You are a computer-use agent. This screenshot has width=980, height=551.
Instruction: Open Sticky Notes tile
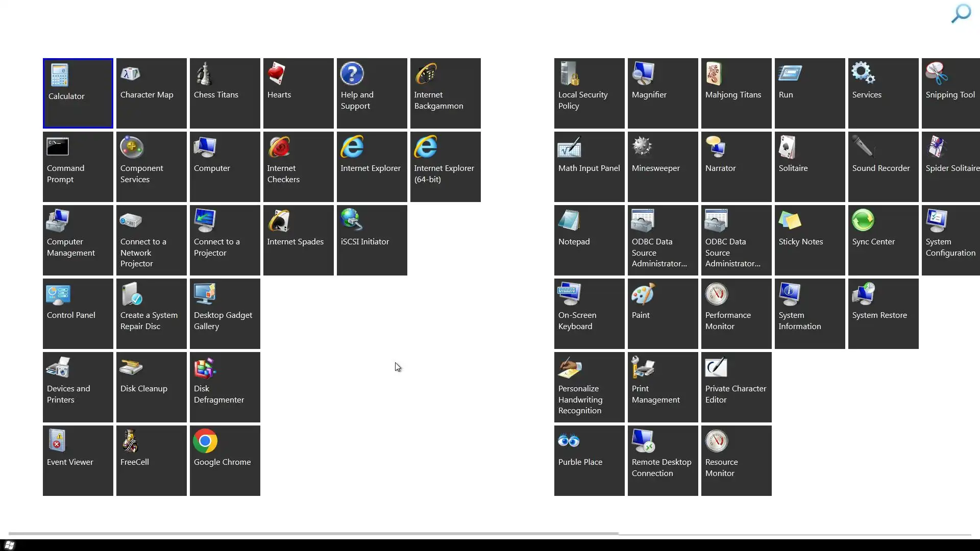tap(810, 240)
